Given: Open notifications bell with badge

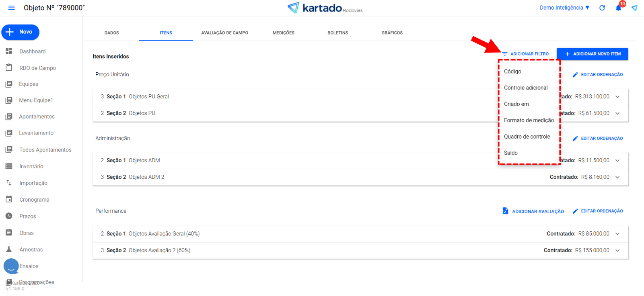Looking at the screenshot, I should tap(619, 8).
